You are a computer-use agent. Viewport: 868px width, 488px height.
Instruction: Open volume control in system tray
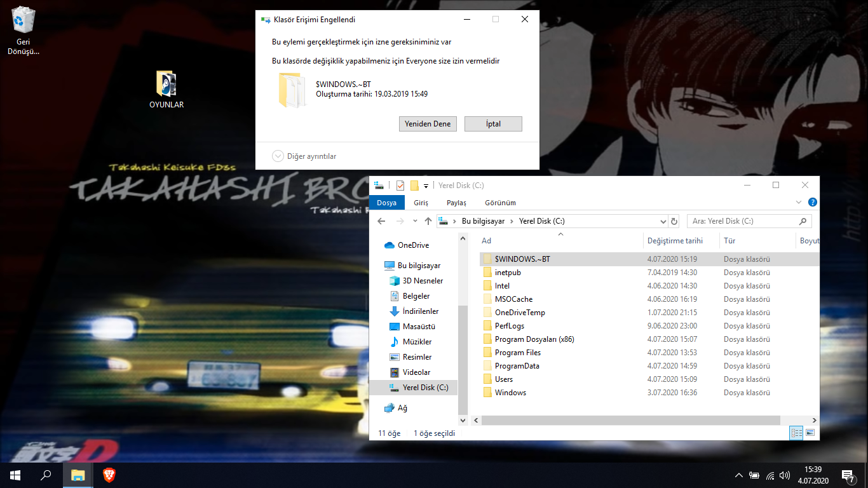click(x=785, y=475)
